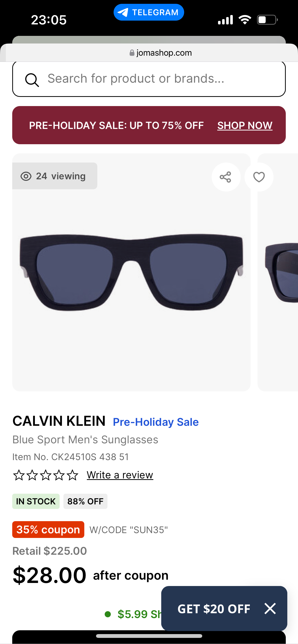Tap the Telegram return pill
This screenshot has width=298, height=644.
(x=149, y=12)
